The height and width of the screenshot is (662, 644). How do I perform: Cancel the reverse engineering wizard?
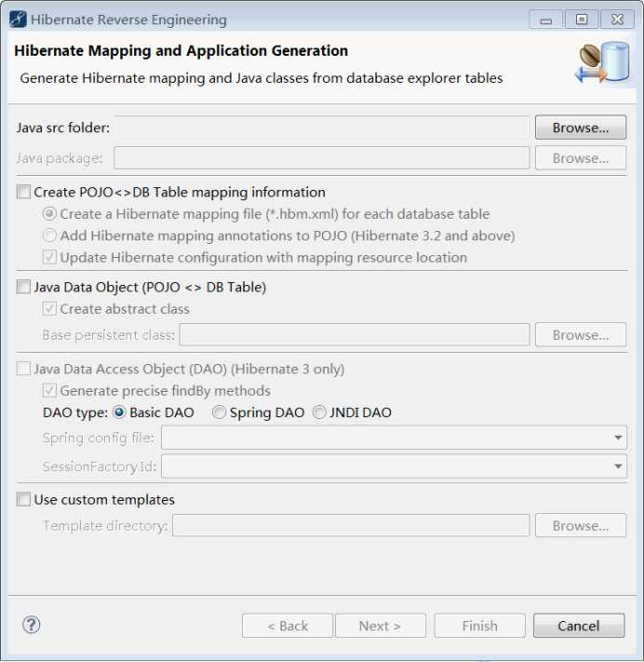tap(579, 626)
